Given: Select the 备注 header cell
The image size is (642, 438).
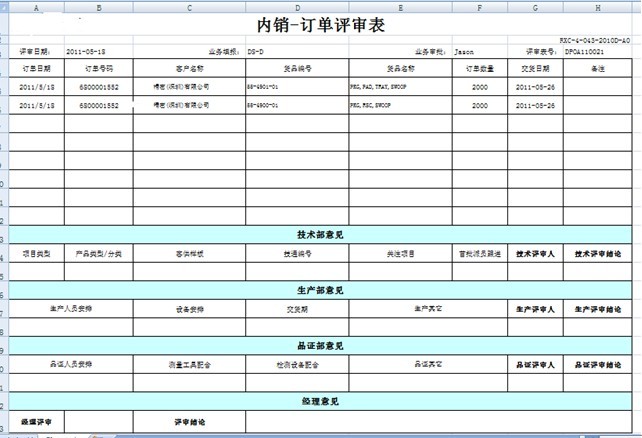Looking at the screenshot, I should click(x=598, y=68).
